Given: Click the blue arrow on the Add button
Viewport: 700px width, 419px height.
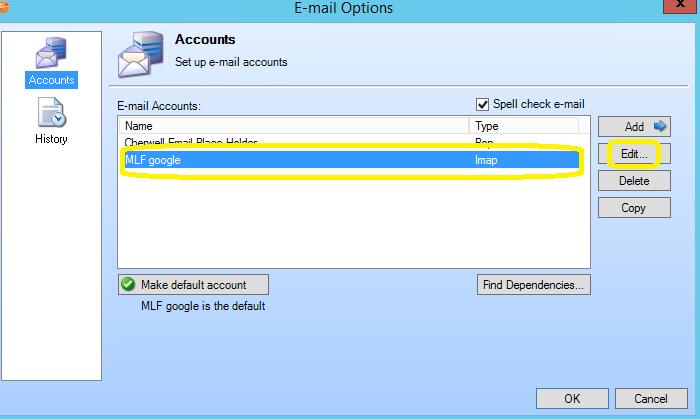Looking at the screenshot, I should point(659,127).
